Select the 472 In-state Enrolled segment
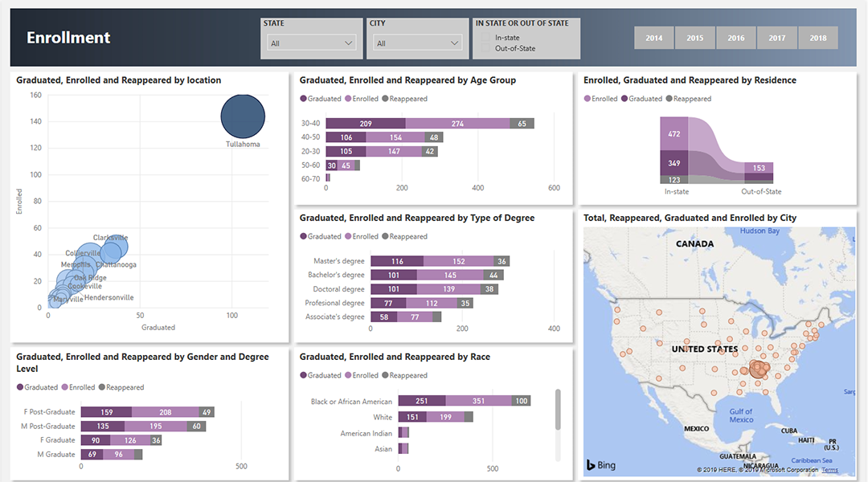The height and width of the screenshot is (482, 868). pyautogui.click(x=674, y=134)
